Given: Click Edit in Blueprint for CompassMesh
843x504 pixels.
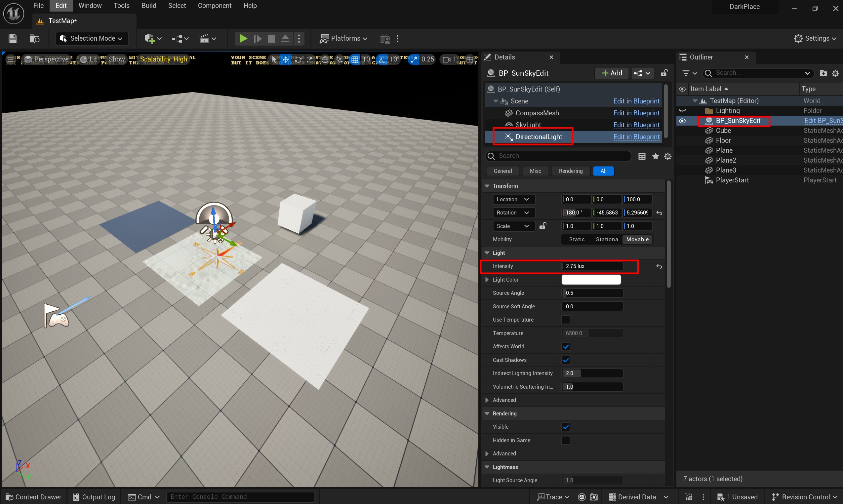Looking at the screenshot, I should (636, 113).
